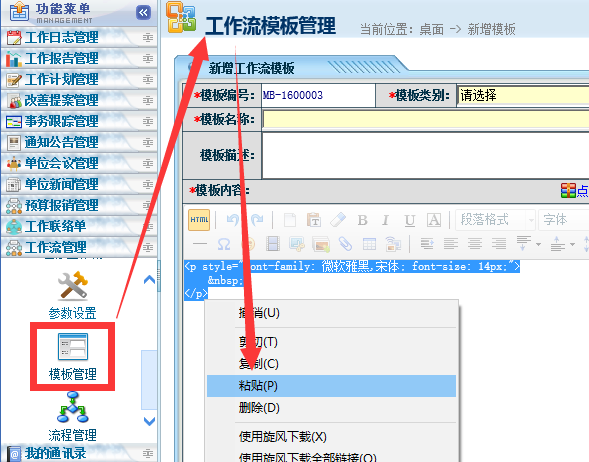The height and width of the screenshot is (462, 589).
Task: Insert special character with Omega icon
Action: pyautogui.click(x=224, y=244)
